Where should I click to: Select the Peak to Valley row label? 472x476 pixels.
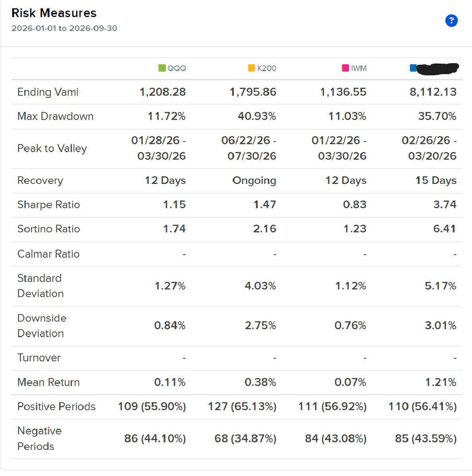[52, 148]
